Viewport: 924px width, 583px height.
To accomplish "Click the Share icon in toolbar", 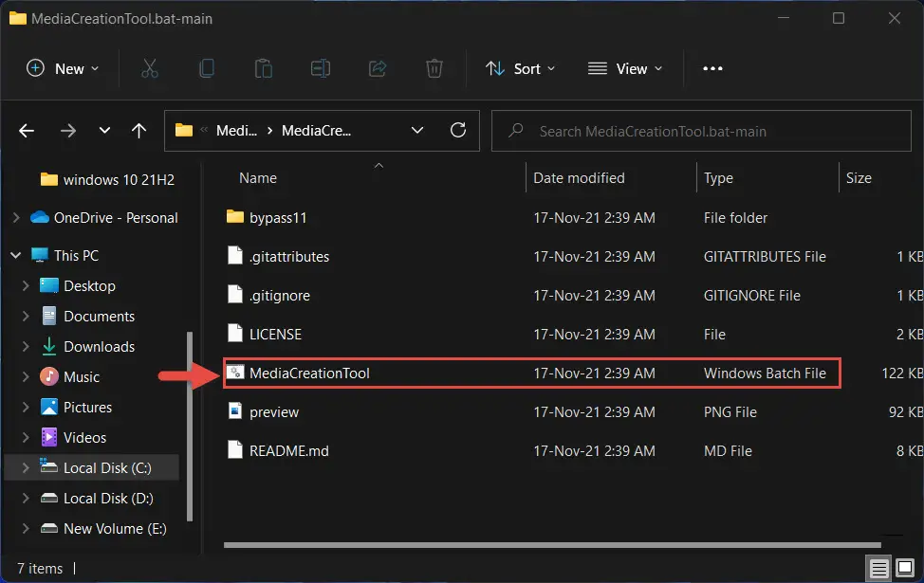I will (378, 68).
